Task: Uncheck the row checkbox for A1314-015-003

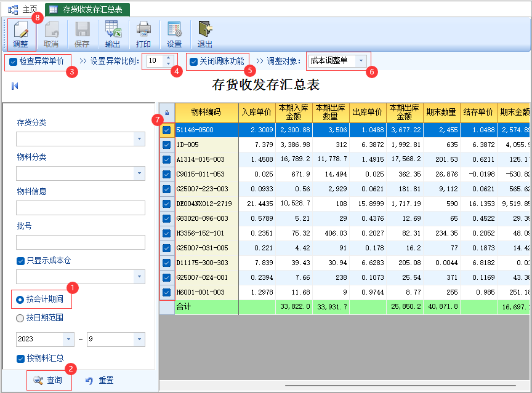Action: click(x=167, y=159)
